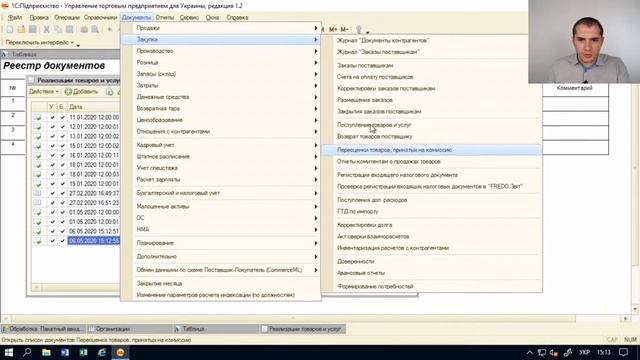The height and width of the screenshot is (360, 640).
Task: Open Excel from the taskbar
Action: coord(83,352)
